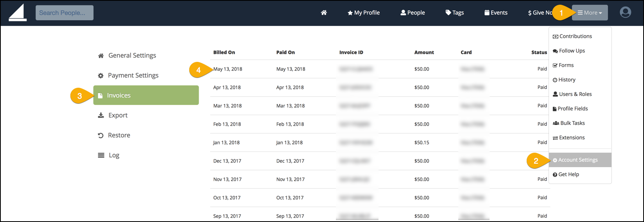Click the Search People input field
The width and height of the screenshot is (644, 222).
point(65,13)
